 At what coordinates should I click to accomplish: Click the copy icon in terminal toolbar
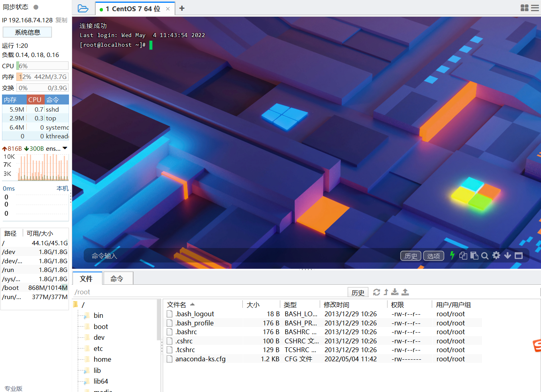point(463,256)
